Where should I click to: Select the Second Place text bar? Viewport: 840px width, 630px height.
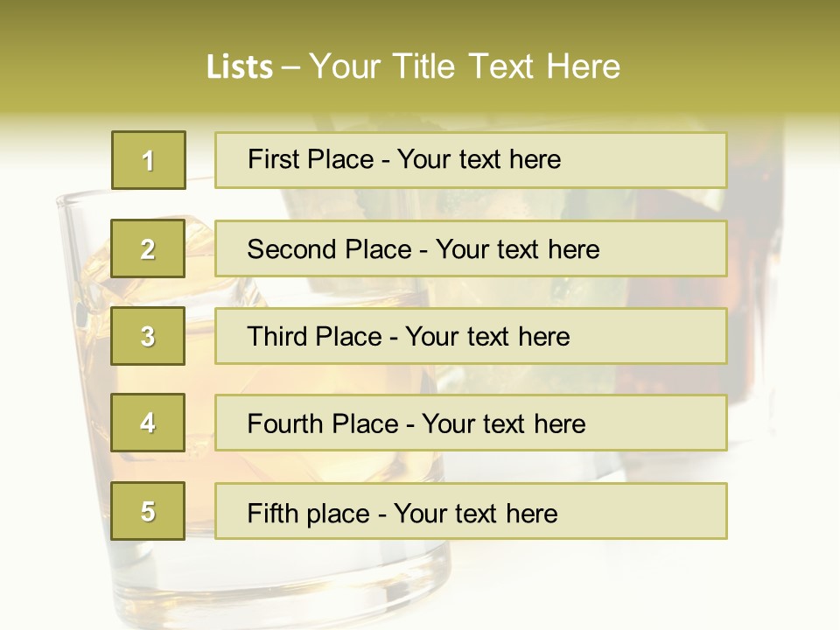471,248
